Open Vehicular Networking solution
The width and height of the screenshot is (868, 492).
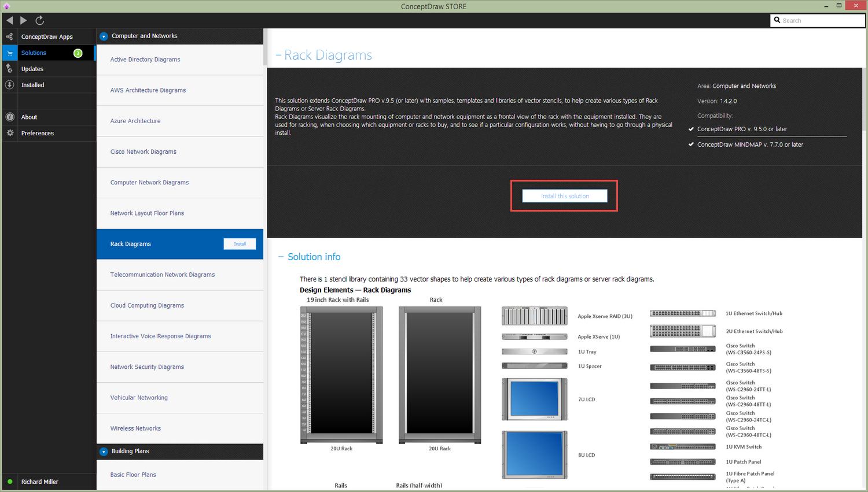pos(180,397)
